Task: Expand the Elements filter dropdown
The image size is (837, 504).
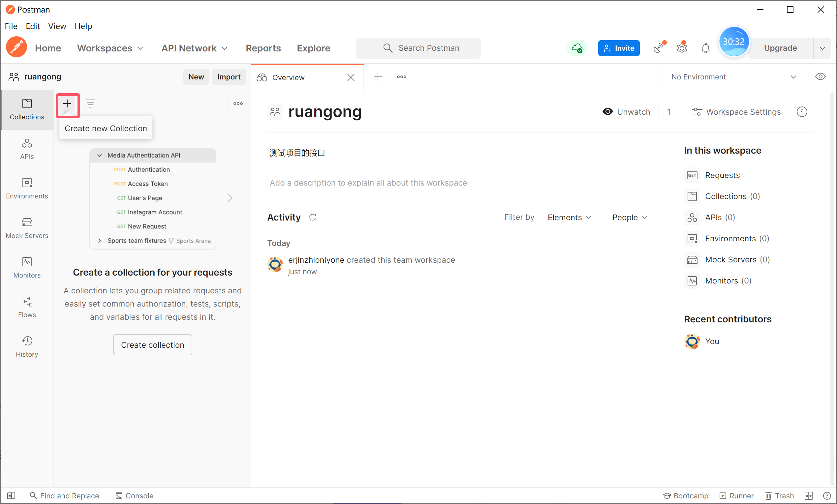Action: (569, 217)
